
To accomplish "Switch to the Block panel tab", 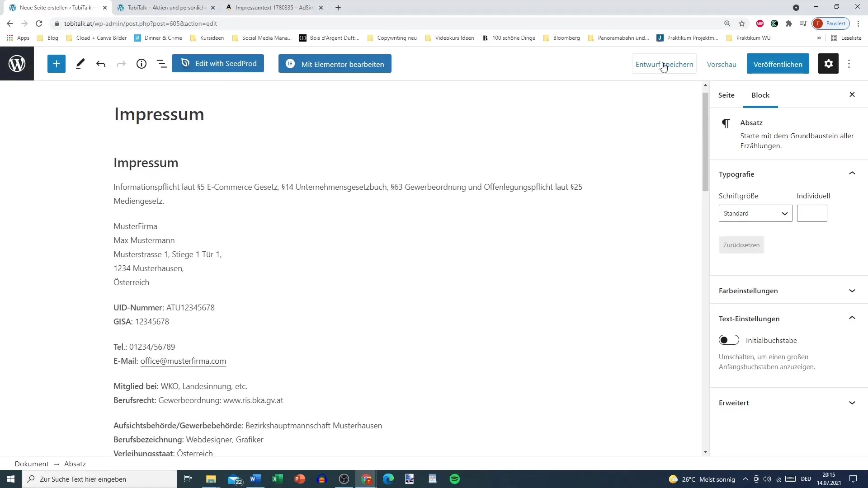I will coord(761,95).
